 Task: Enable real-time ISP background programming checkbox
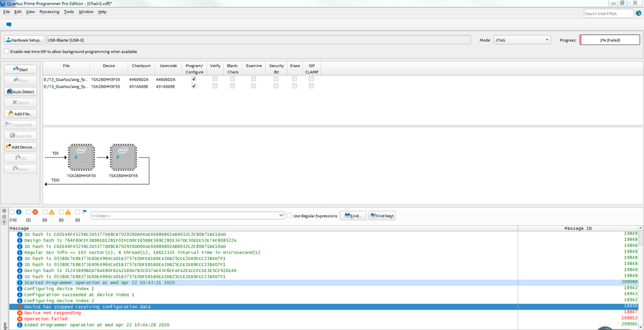(7, 52)
